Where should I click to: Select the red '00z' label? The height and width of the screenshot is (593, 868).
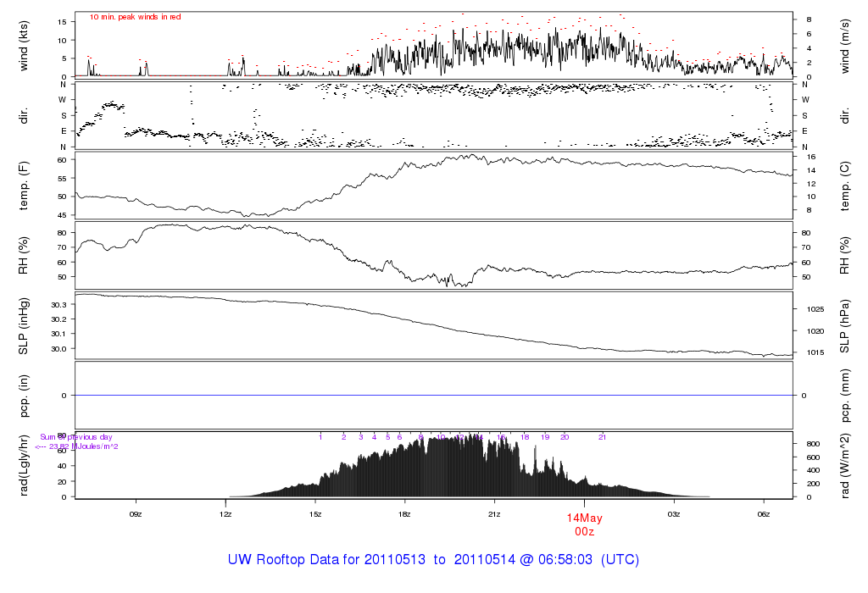584,532
